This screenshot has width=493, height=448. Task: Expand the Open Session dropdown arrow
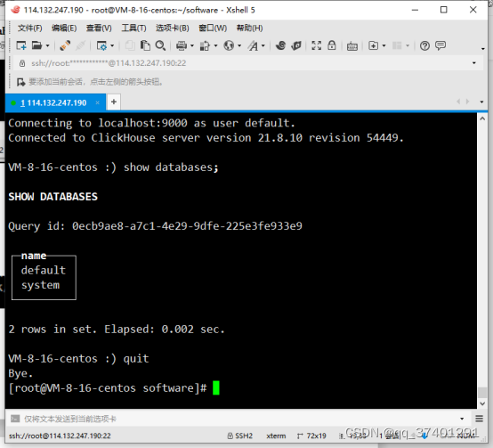[x=48, y=46]
